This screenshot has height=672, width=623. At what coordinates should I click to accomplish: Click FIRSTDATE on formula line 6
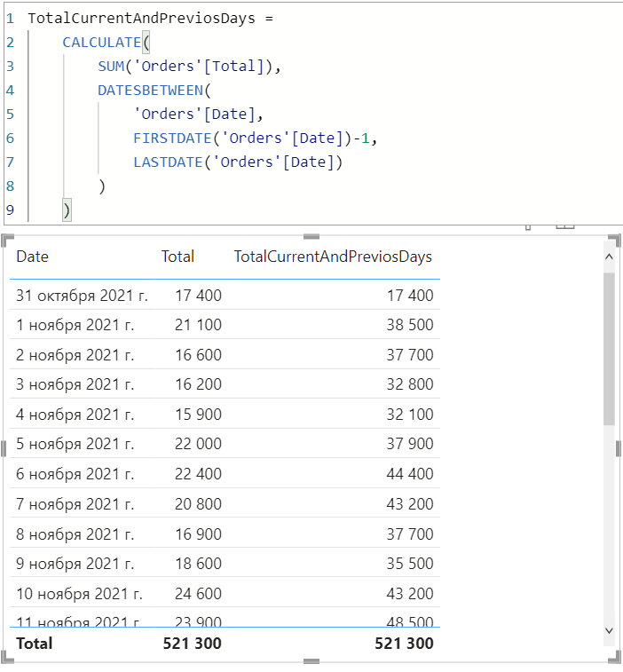pos(172,138)
